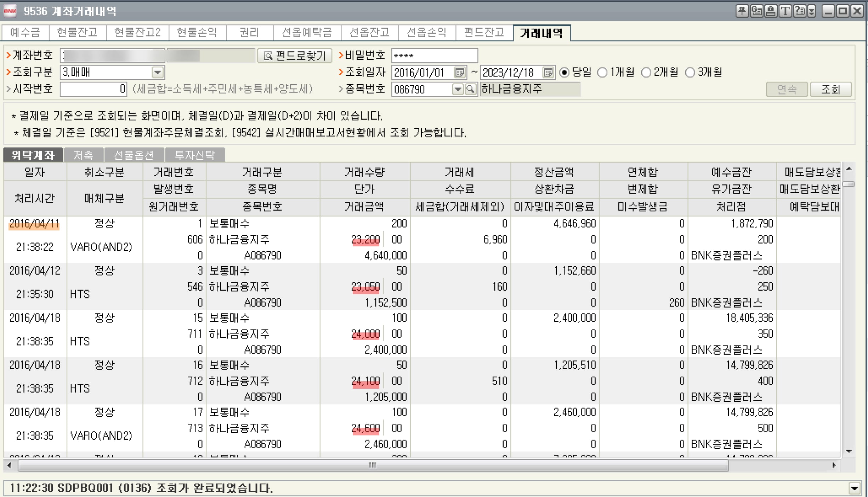This screenshot has width=868, height=497.
Task: Click the 예수금잔 column header
Action: 732,172
